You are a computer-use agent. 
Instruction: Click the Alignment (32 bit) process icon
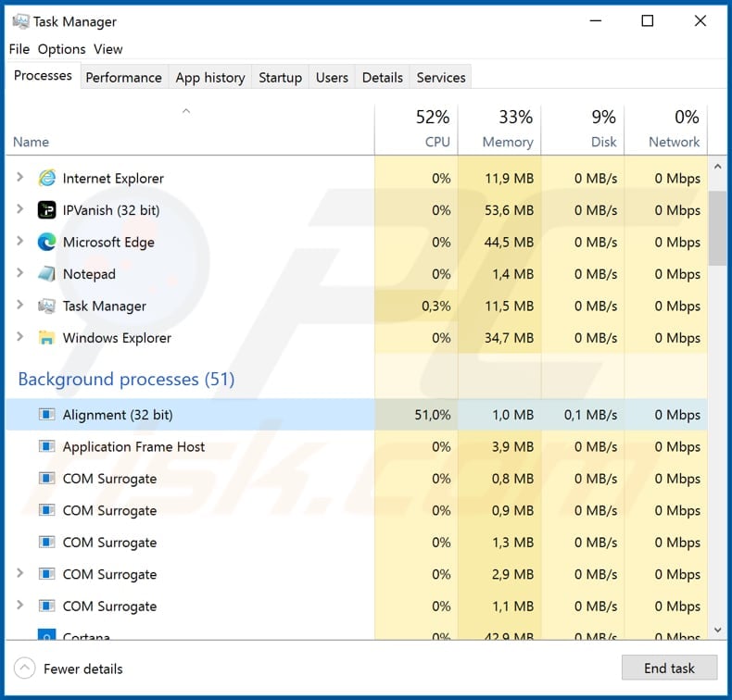pos(46,415)
